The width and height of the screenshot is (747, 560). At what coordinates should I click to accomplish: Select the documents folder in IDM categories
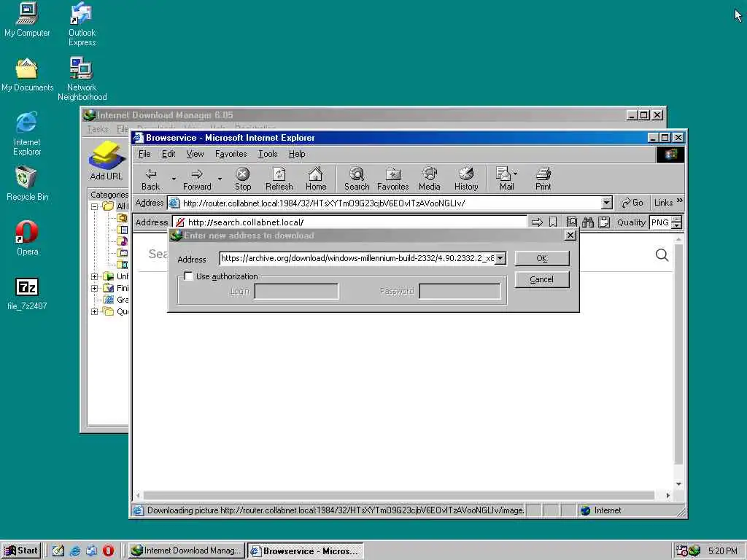pos(123,230)
